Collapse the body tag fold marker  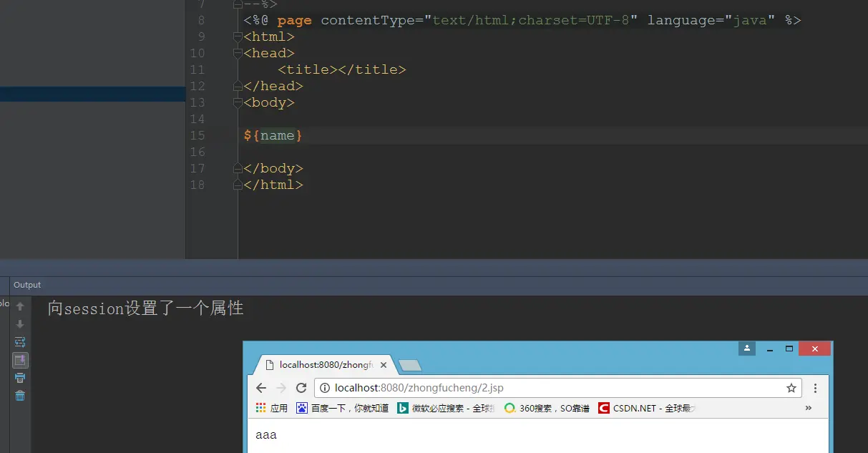pyautogui.click(x=238, y=102)
